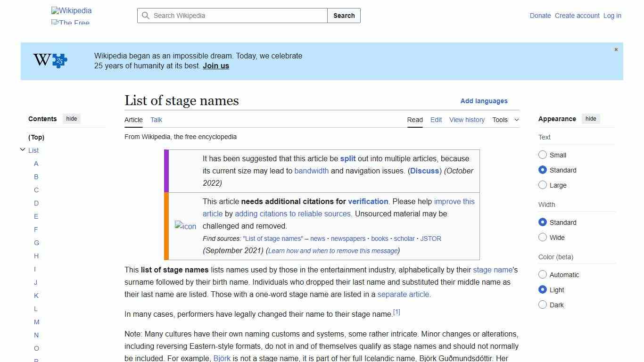Image resolution: width=644 pixels, height=362 pixels.
Task: Click the Björk article link
Action: [x=222, y=358]
